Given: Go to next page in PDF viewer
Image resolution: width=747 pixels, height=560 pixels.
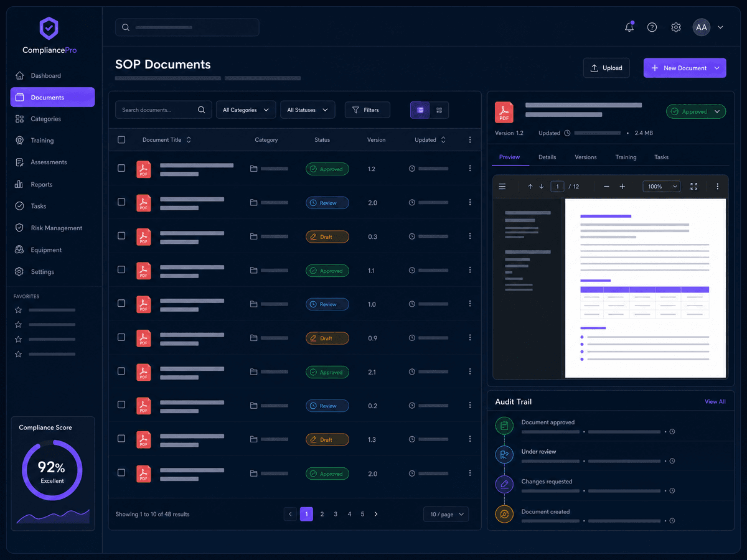Looking at the screenshot, I should click(542, 187).
